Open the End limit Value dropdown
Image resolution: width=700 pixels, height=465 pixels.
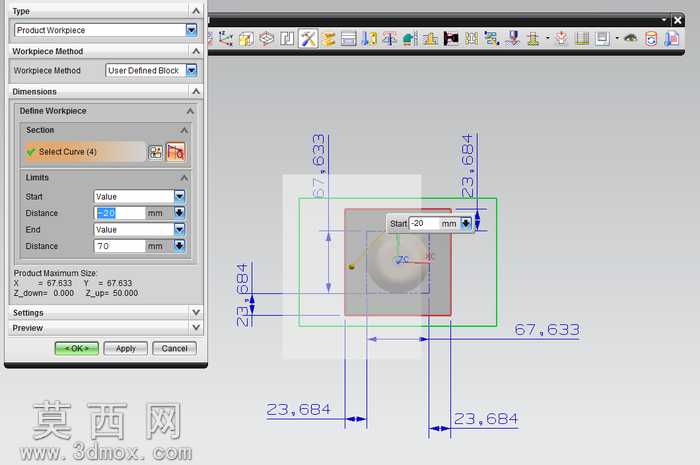179,229
